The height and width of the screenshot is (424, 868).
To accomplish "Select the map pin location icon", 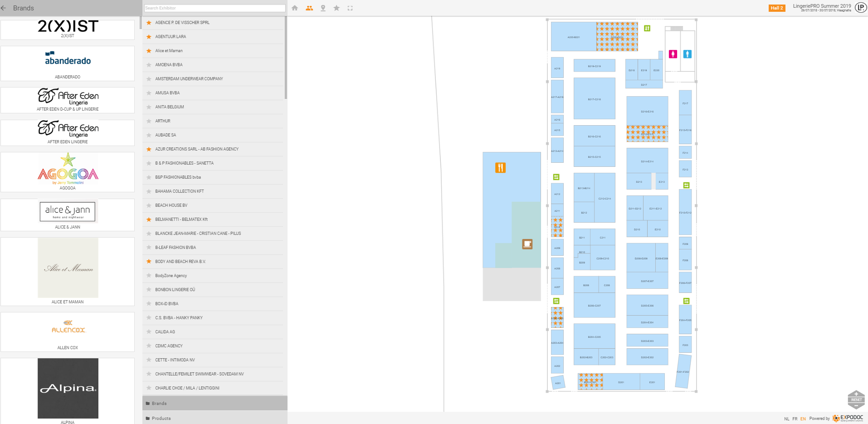I will (x=323, y=8).
